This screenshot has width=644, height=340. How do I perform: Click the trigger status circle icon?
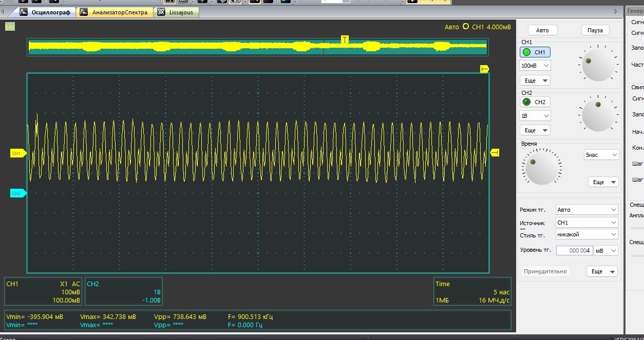(466, 27)
